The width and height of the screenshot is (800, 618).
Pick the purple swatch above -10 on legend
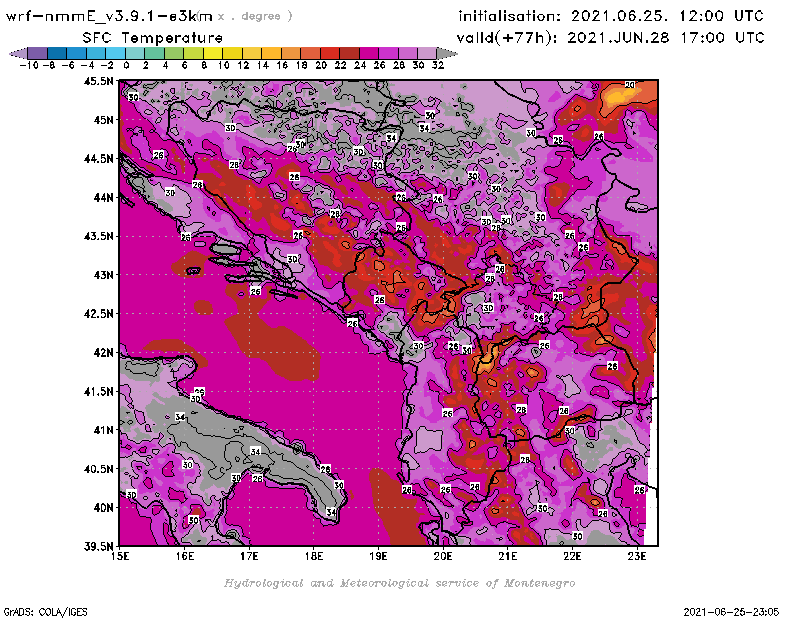click(36, 52)
